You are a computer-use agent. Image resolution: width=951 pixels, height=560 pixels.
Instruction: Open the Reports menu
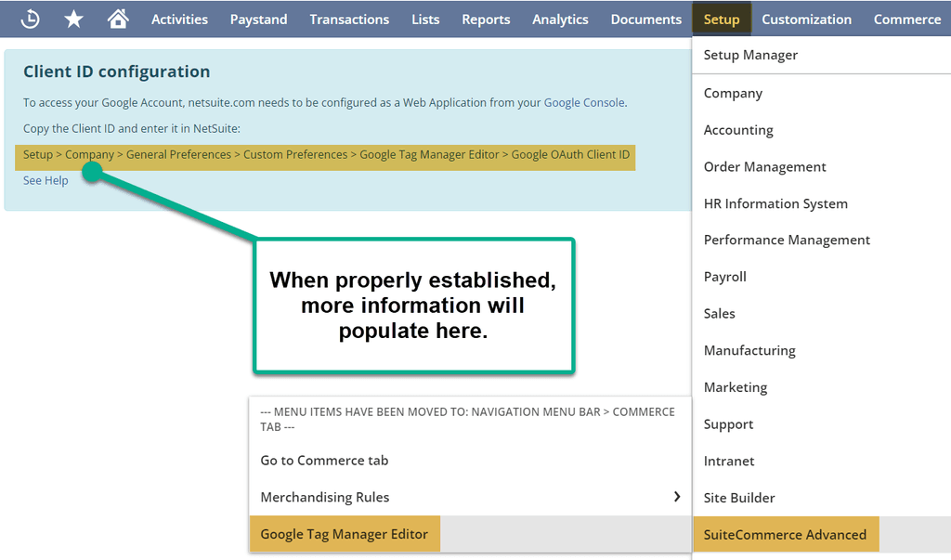pos(486,20)
